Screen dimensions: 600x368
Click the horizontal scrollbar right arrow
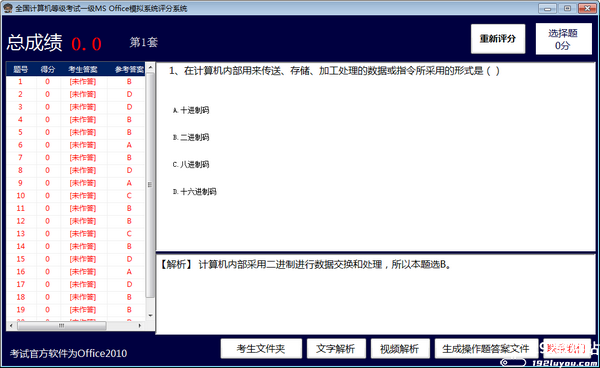pos(140,326)
